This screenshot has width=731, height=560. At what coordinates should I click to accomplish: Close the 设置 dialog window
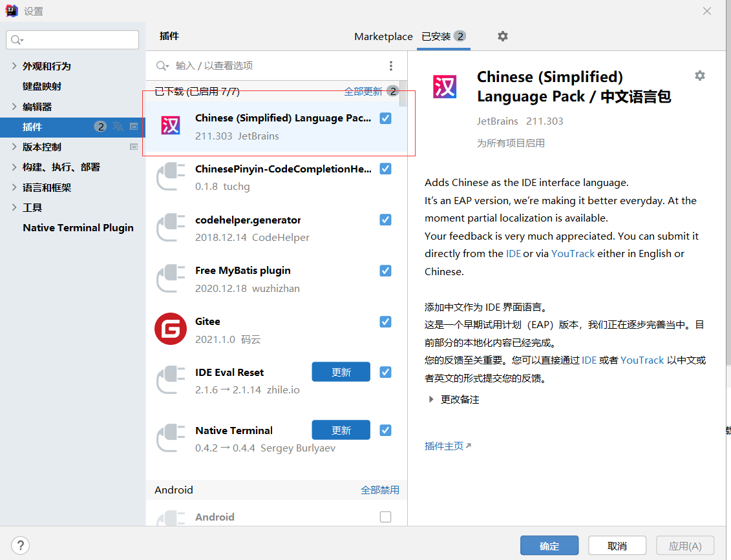click(707, 11)
